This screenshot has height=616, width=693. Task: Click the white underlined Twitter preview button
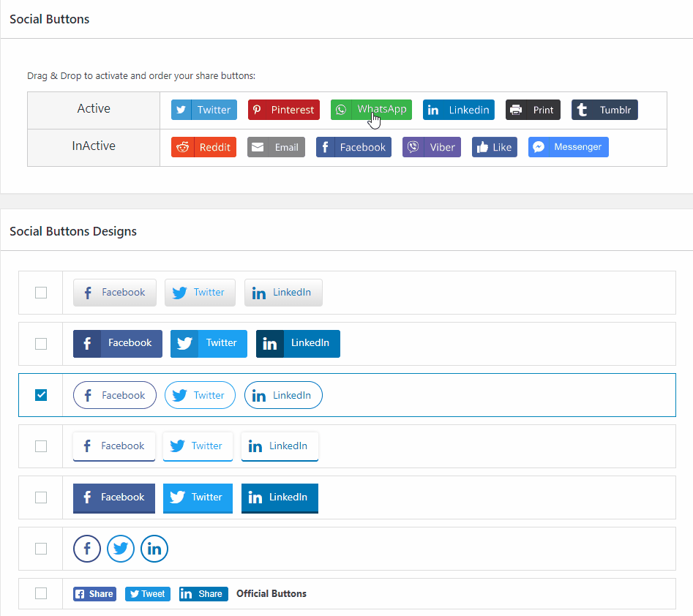[198, 446]
